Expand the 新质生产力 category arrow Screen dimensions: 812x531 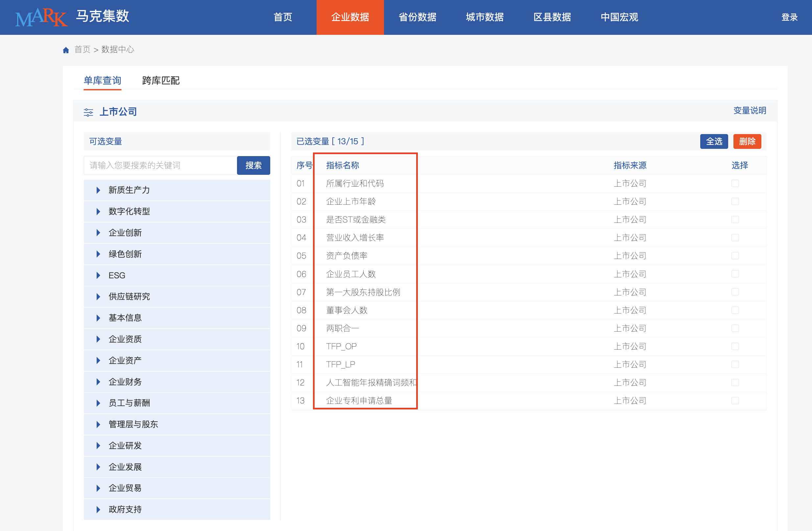tap(98, 190)
